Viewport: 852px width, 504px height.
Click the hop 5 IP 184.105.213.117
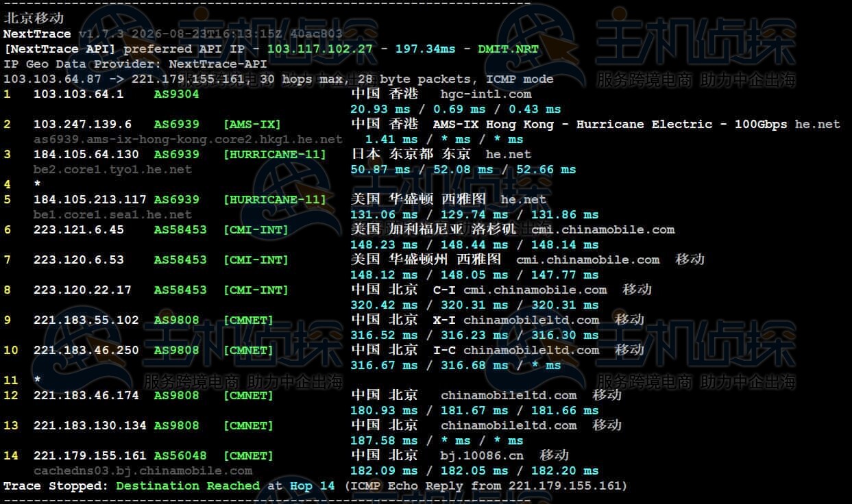coord(90,199)
